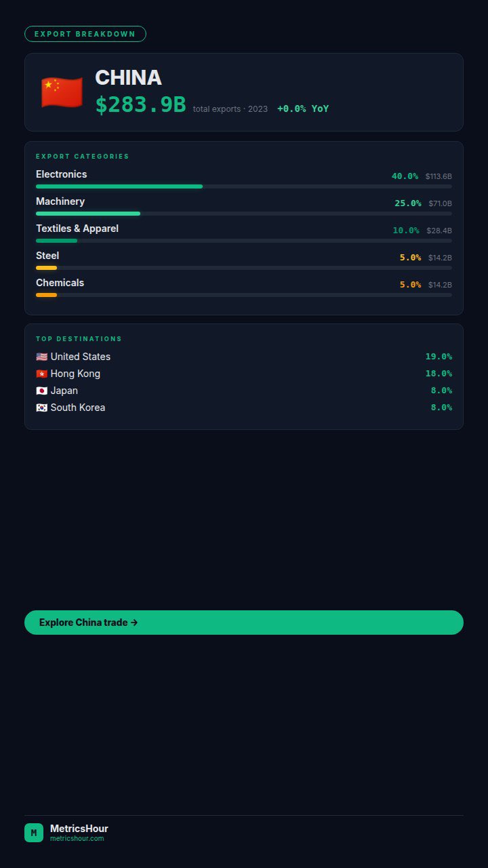
Task: Click the Steel export bar
Action: [243, 268]
